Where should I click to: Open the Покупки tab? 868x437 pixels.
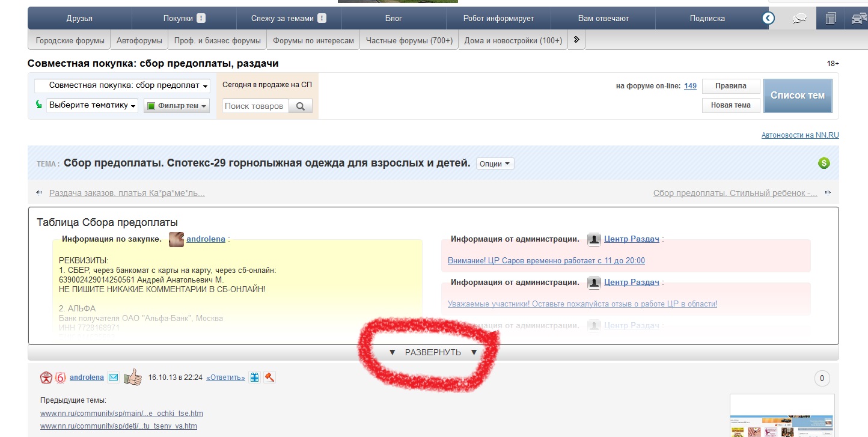(x=184, y=18)
